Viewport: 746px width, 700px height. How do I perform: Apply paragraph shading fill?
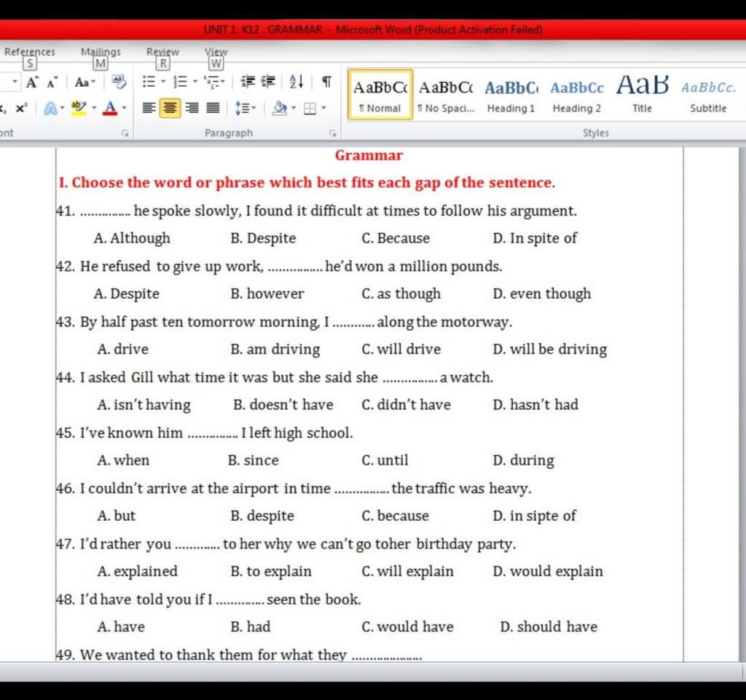tap(279, 109)
